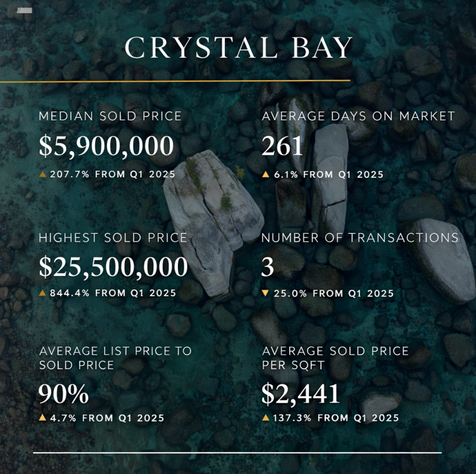Select the Number of Transactions label

point(360,238)
